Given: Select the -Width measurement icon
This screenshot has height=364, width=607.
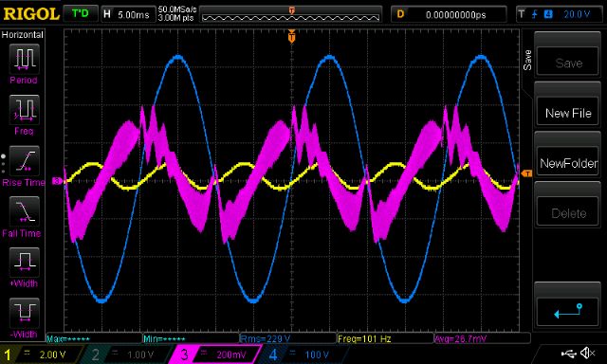Looking at the screenshot, I should coord(24,313).
